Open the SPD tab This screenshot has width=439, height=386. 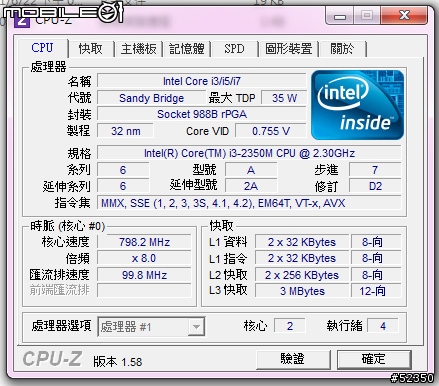pyautogui.click(x=234, y=49)
